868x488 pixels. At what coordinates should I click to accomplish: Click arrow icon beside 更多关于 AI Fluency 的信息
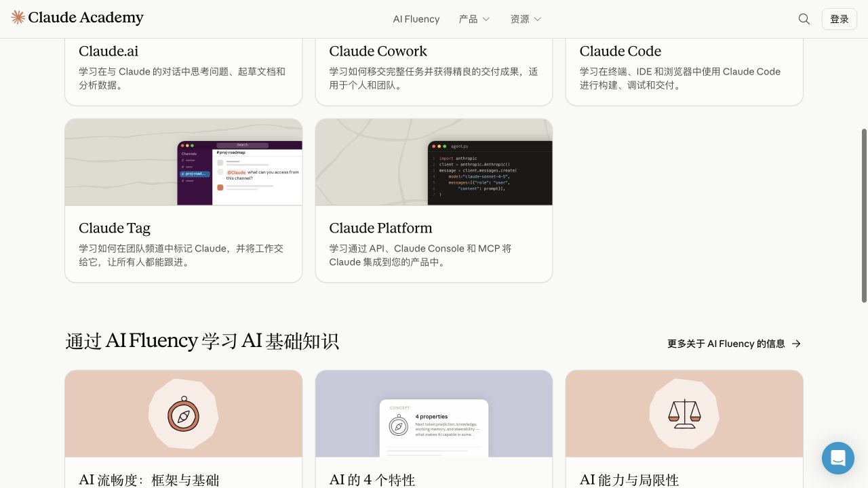tap(796, 344)
